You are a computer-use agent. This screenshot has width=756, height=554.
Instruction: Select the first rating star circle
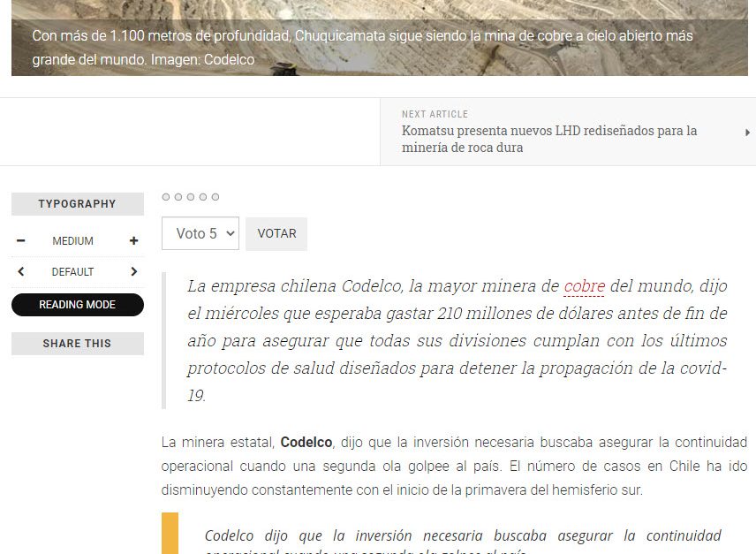166,197
